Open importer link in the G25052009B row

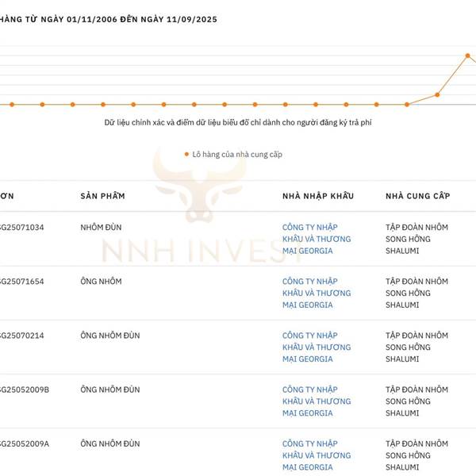[x=317, y=401]
